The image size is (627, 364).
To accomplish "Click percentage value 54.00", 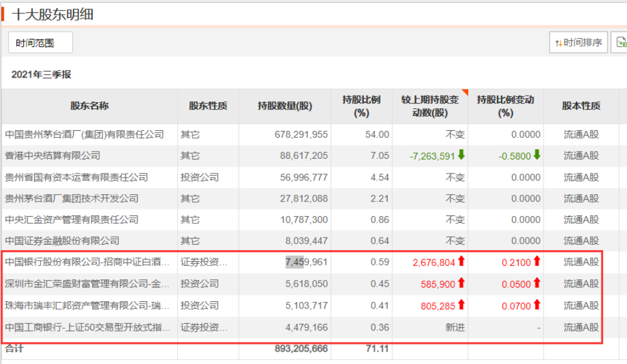I will point(377,135).
